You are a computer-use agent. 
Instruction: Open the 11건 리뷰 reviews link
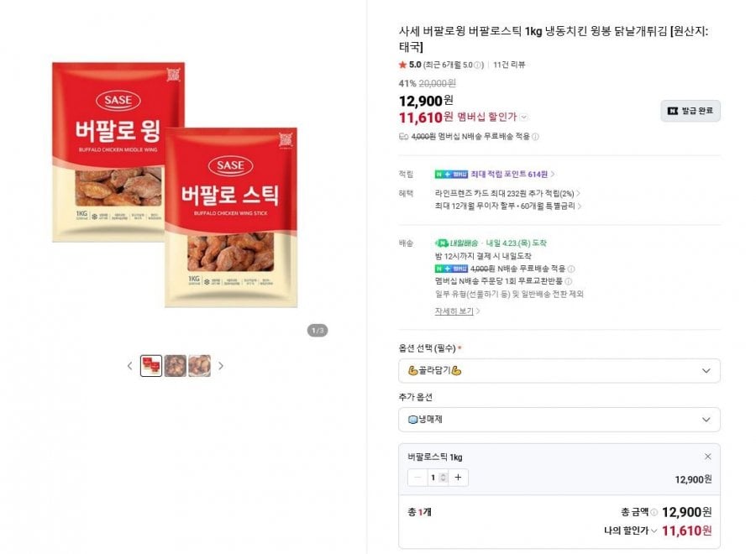tap(510, 65)
